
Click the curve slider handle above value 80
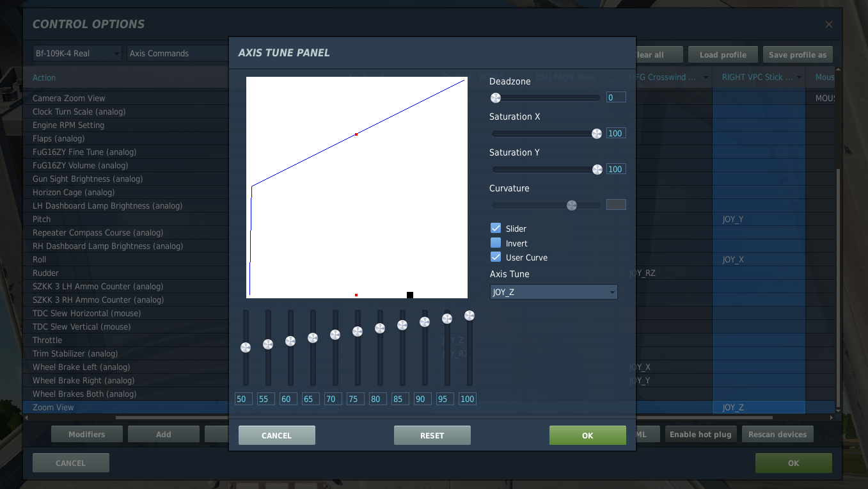coord(380,328)
